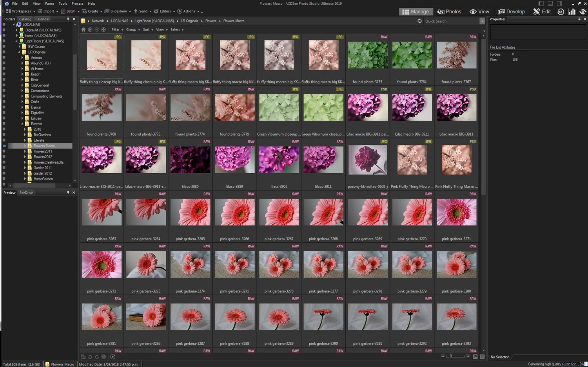Expand the Flowers2011 folder
The image size is (588, 367).
point(24,151)
